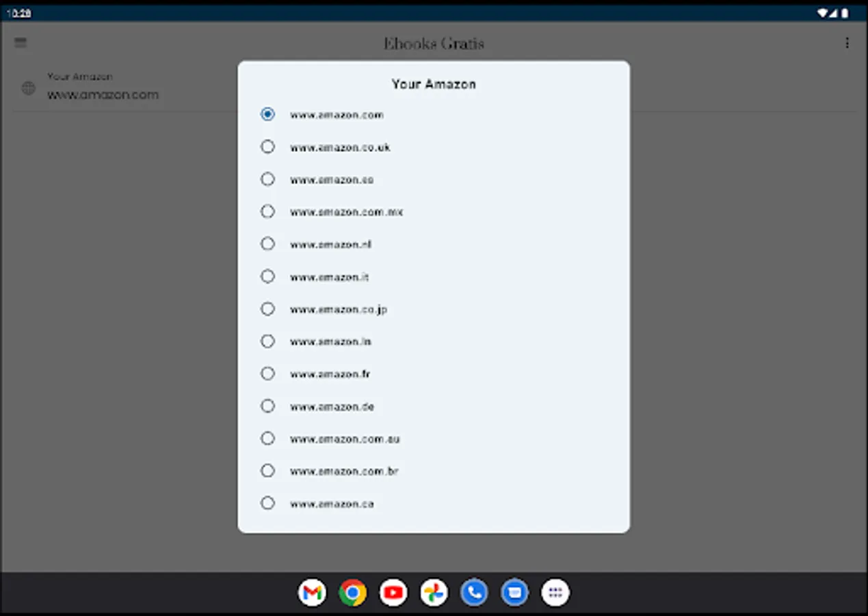Choose the www.amazon.it radio button

tap(267, 277)
